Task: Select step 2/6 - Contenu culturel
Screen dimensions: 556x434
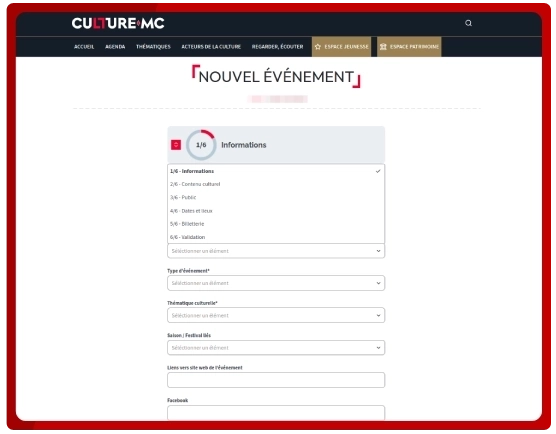Action: pos(276,184)
